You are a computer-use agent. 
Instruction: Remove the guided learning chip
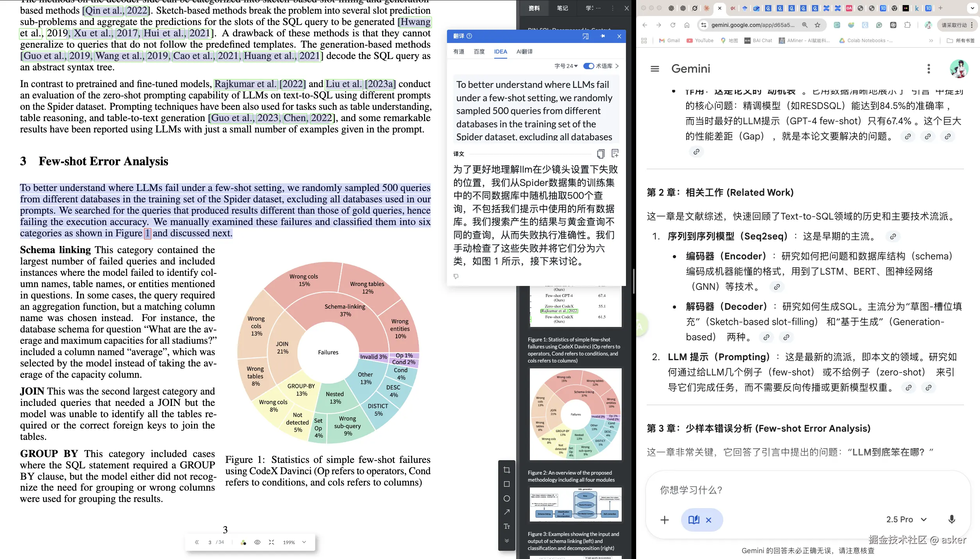click(x=708, y=520)
